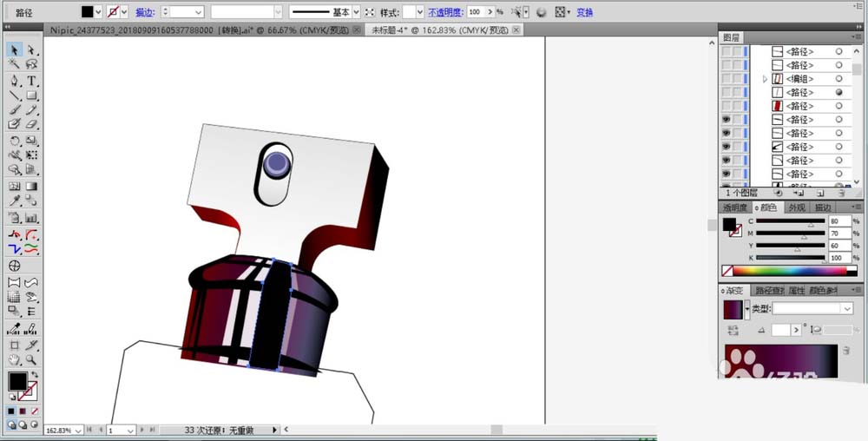The width and height of the screenshot is (868, 441).
Task: Select the Pen tool
Action: (x=15, y=81)
